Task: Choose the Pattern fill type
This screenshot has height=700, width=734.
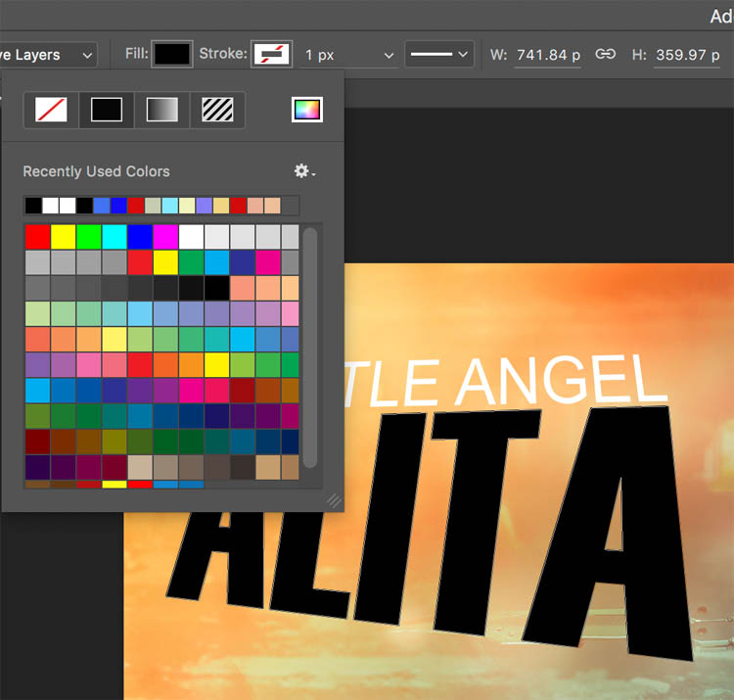Action: pos(217,110)
